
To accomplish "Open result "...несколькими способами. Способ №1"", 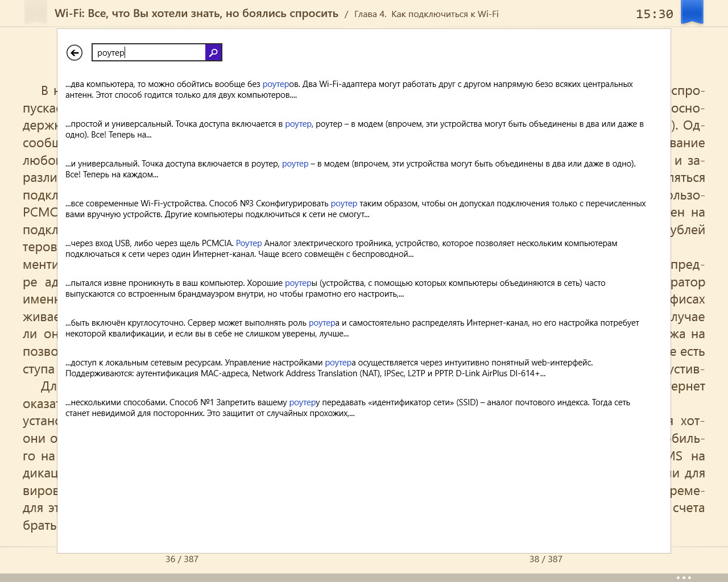I will [x=348, y=408].
